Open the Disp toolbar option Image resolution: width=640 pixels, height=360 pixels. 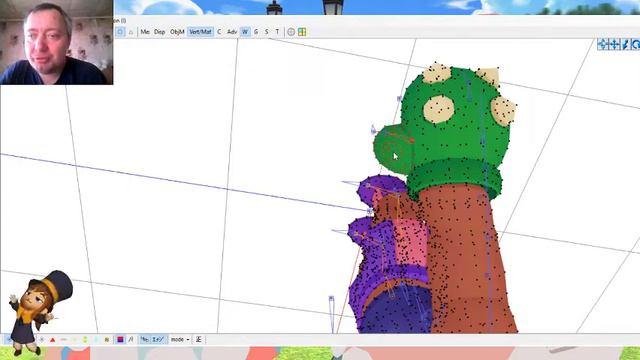159,32
